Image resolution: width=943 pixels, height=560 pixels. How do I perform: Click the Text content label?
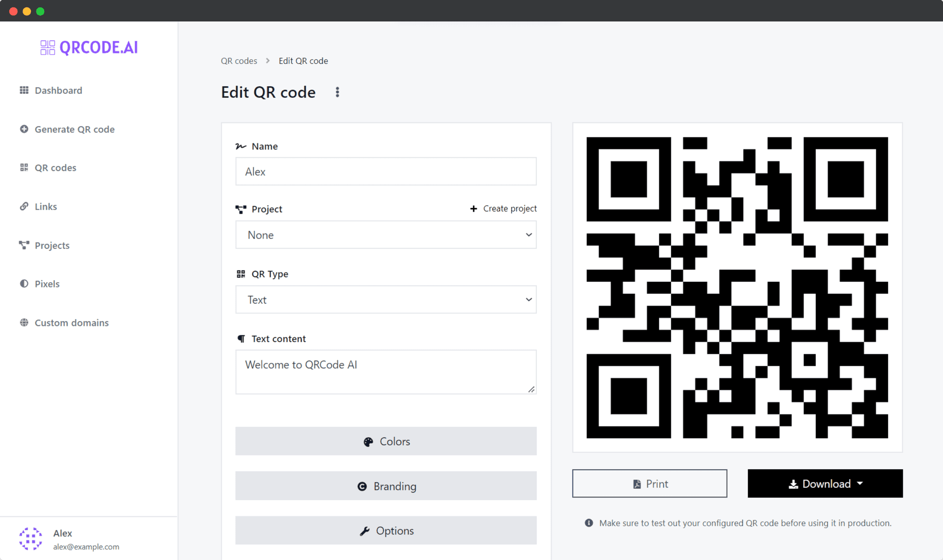point(278,339)
